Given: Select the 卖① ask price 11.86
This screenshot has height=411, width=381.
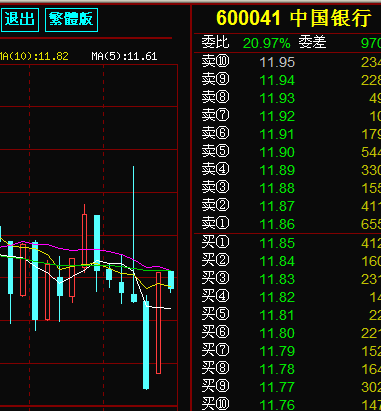Looking at the screenshot, I should coord(277,224).
